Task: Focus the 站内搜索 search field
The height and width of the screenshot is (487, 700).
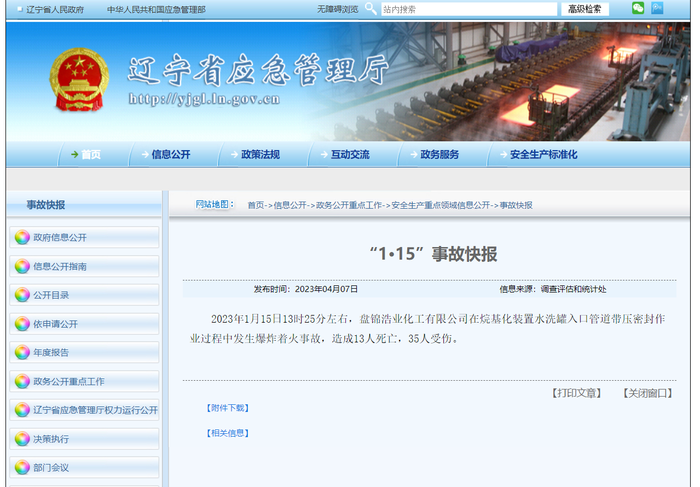Action: 469,9
